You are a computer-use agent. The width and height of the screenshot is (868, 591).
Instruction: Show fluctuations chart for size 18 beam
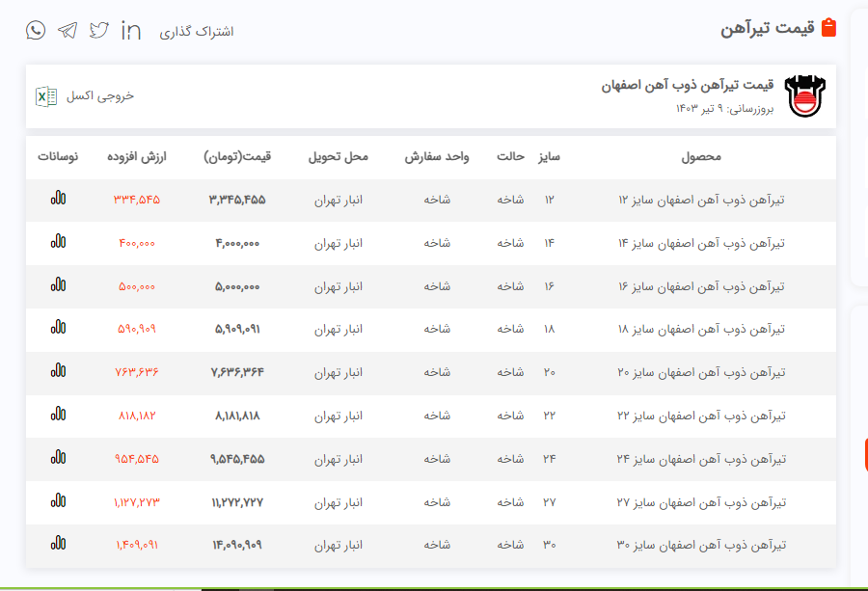tap(59, 328)
